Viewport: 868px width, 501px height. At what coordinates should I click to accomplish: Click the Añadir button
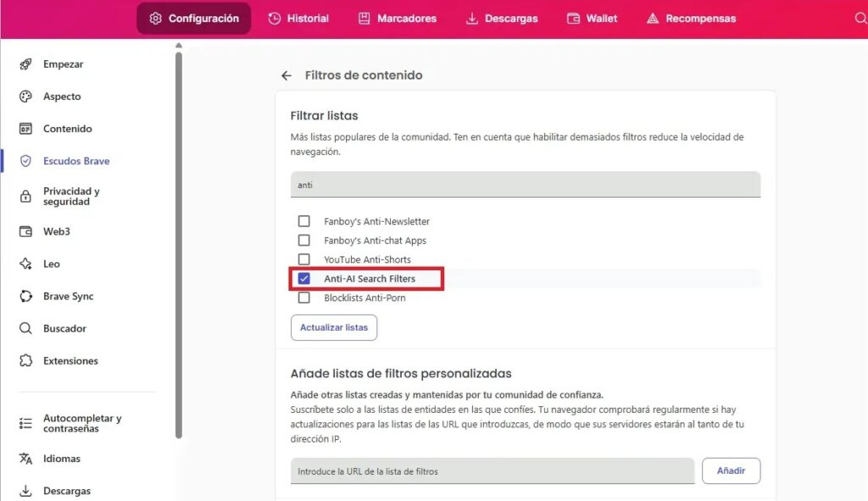(x=731, y=470)
